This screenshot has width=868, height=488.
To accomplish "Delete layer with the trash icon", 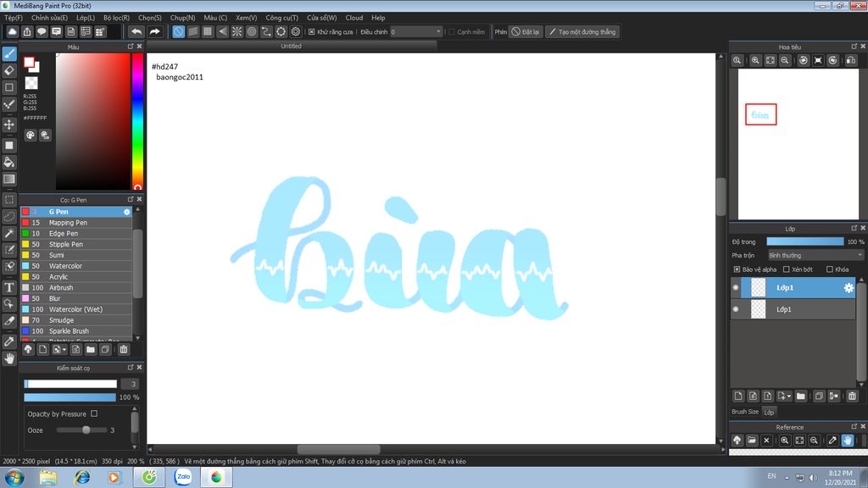I will coord(852,396).
